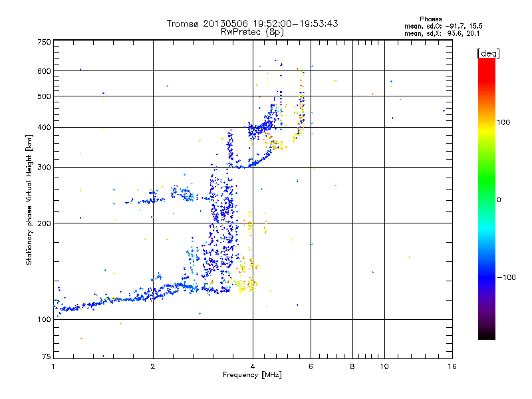The width and height of the screenshot is (532, 399).
Task: Click the 'mean, sd,O: -91.7, 15.5' line
Action: coord(443,26)
